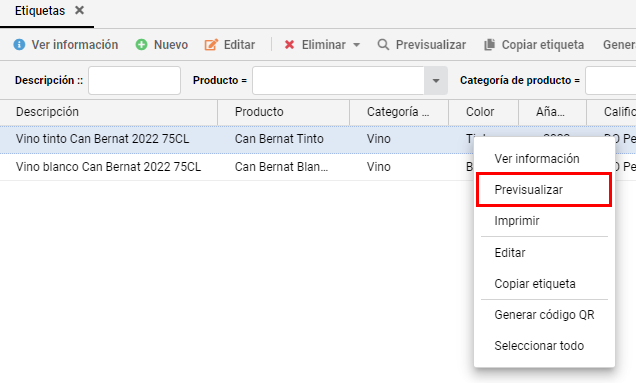Click the Eliminar toolbar button
Viewport: 636px width, 383px height.
[316, 45]
